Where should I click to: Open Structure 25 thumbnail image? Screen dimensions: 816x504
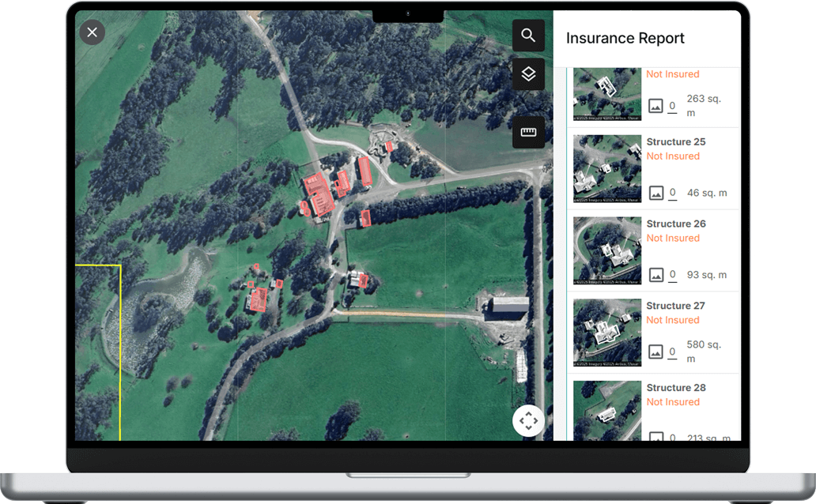coord(606,168)
